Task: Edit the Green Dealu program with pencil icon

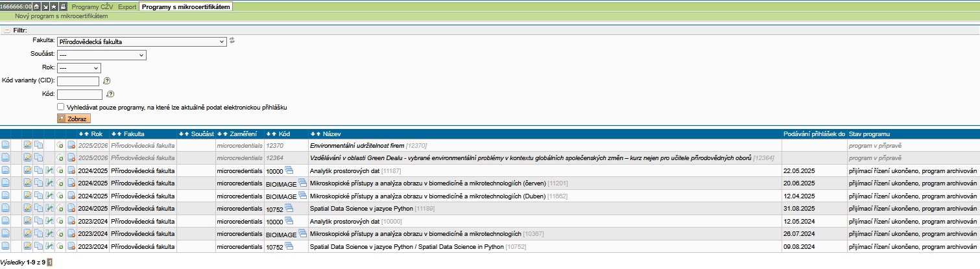Action: point(27,158)
